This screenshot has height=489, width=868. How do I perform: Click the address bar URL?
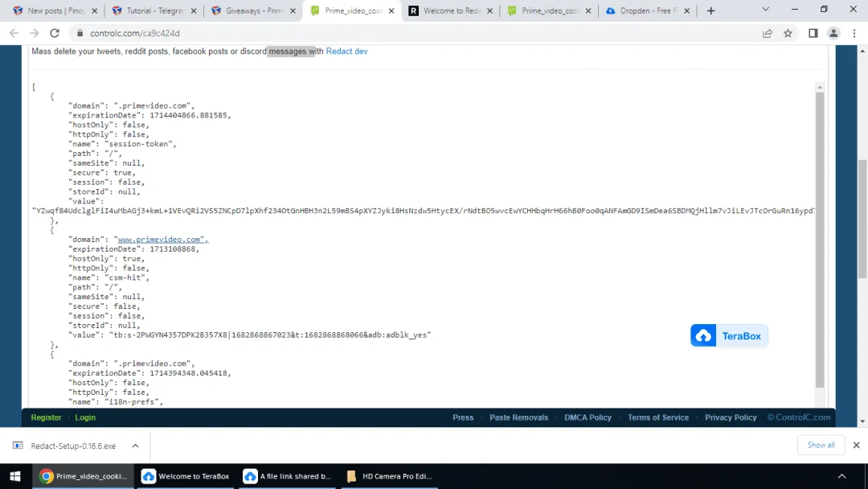click(x=134, y=33)
